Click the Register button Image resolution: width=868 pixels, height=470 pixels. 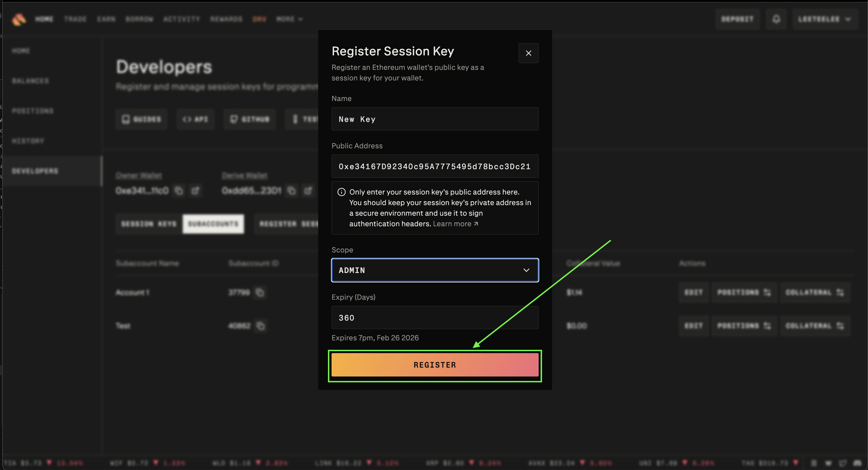pyautogui.click(x=435, y=365)
